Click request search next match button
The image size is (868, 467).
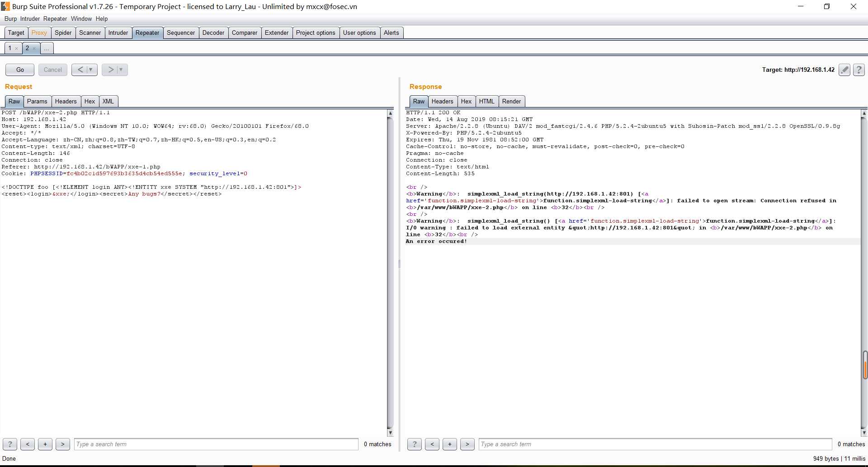[x=63, y=444]
